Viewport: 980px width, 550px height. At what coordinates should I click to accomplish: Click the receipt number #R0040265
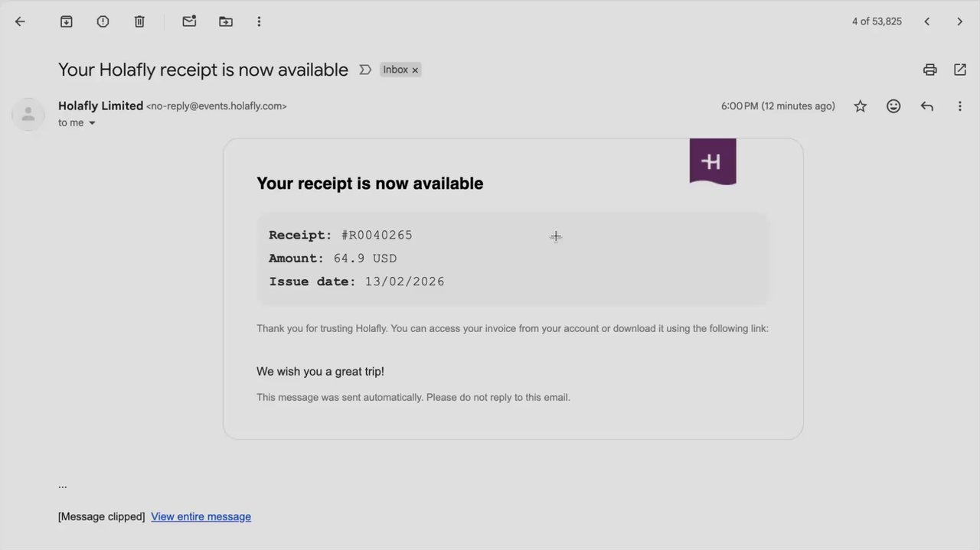coord(377,235)
